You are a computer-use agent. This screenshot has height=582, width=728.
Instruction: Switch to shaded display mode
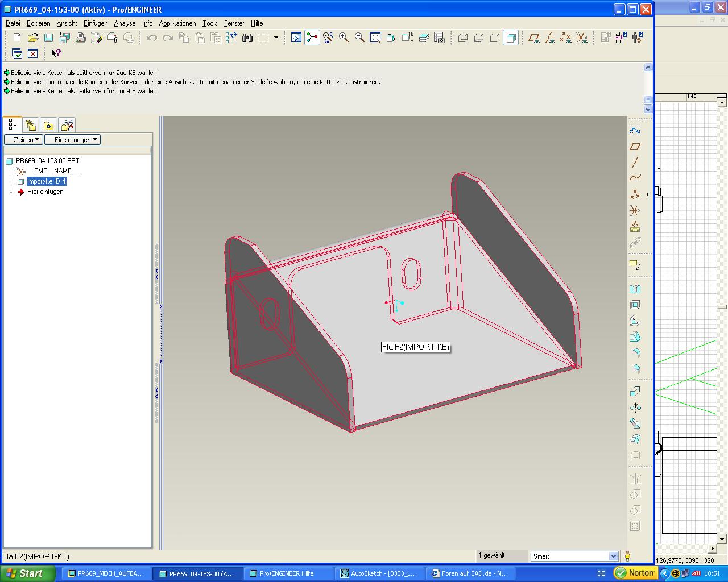511,38
